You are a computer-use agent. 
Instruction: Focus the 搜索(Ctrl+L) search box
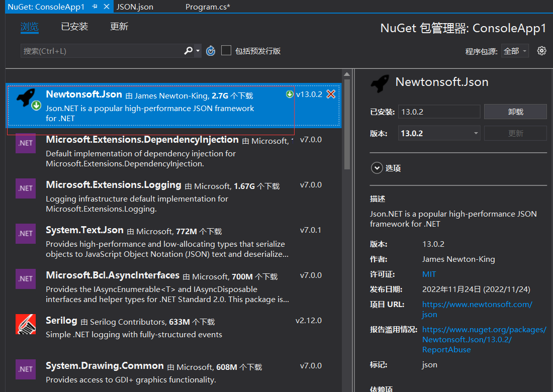102,51
